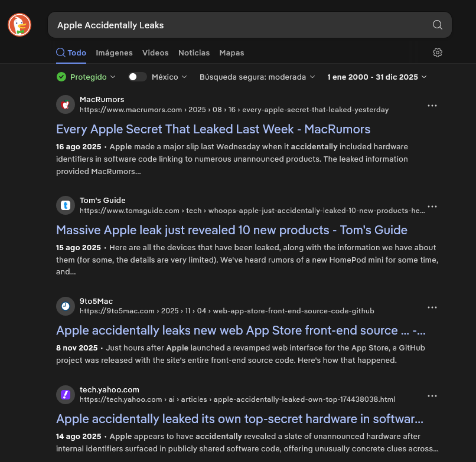Open the settings gear icon
The width and height of the screenshot is (476, 462).
coord(437,53)
